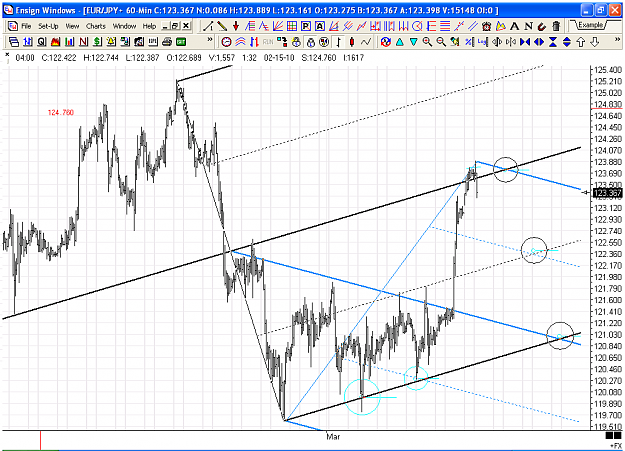Click the red time marker on bottom axis
This screenshot has height=451, width=625.
click(40, 440)
